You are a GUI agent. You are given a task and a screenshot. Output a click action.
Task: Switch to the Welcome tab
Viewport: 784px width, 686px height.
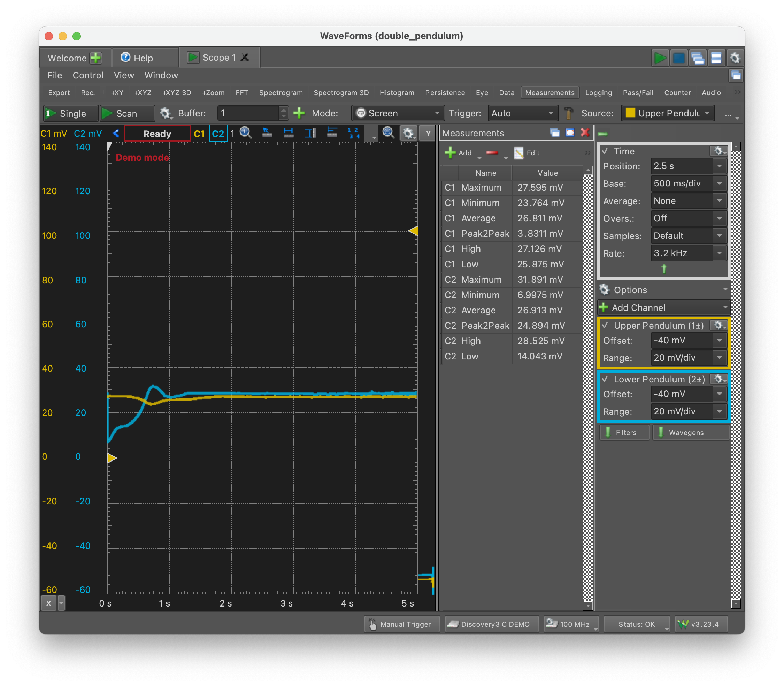[x=68, y=58]
